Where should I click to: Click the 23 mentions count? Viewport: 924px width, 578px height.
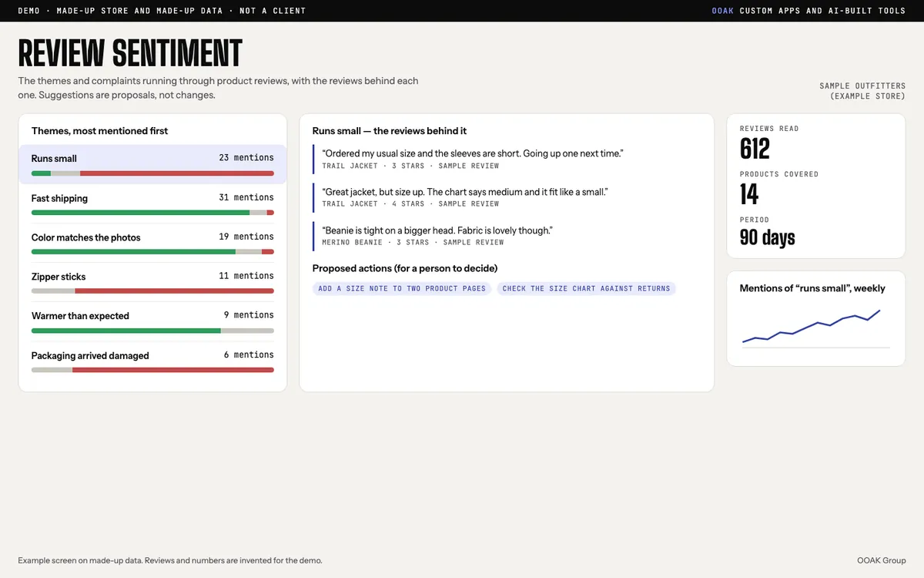pos(246,158)
